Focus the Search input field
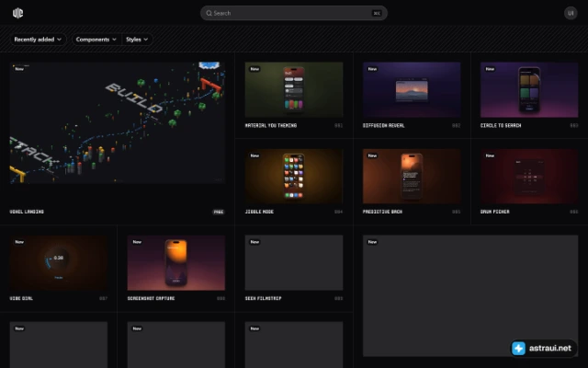 coord(294,13)
